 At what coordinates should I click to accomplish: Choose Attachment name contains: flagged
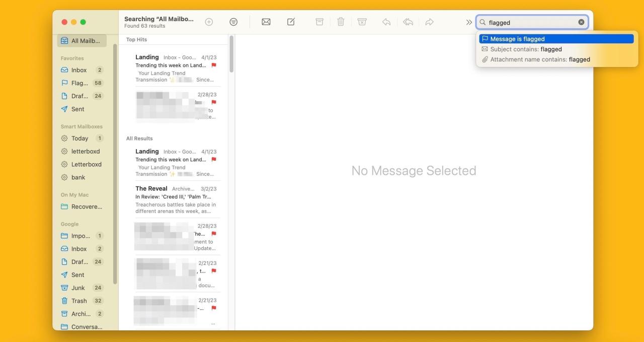point(556,59)
